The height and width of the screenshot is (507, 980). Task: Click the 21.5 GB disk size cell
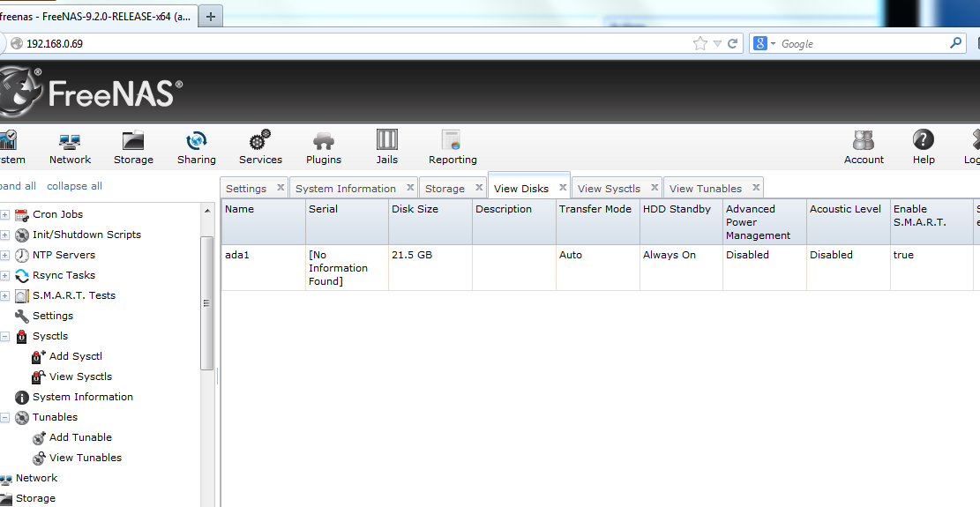pos(430,267)
